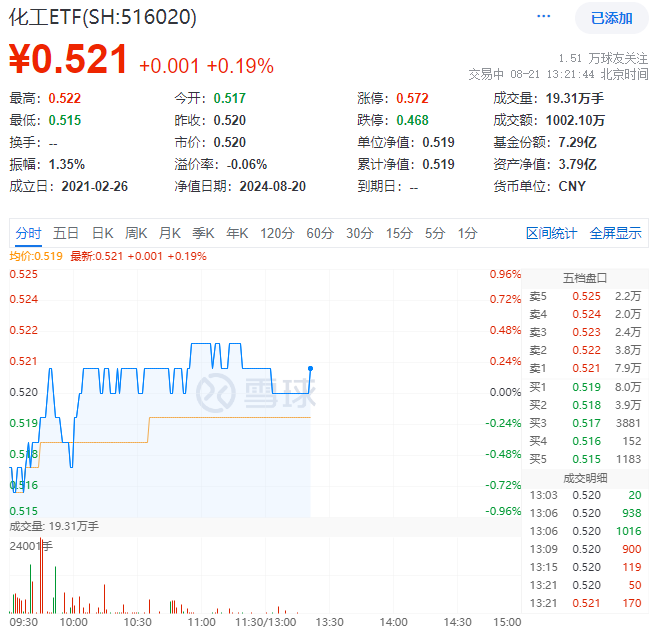Click the 卖4 0.524 order book row
This screenshot has width=655, height=634.
point(585,314)
